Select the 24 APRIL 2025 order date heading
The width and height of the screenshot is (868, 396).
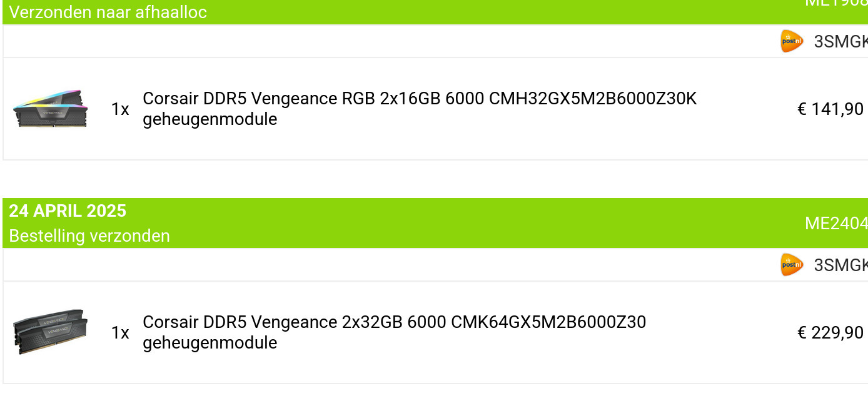pos(68,211)
